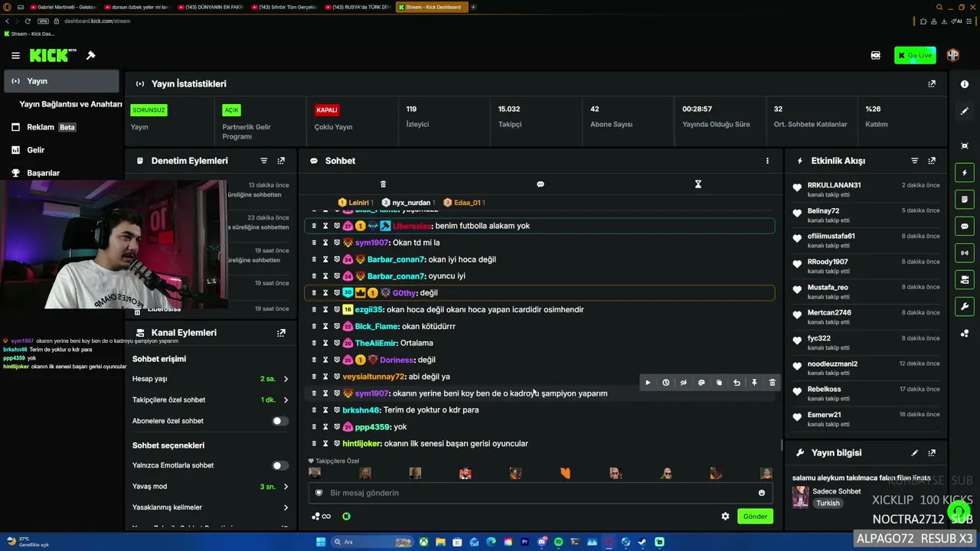This screenshot has width=980, height=551.
Task: Click username ezgii35 in chat
Action: [x=368, y=310]
